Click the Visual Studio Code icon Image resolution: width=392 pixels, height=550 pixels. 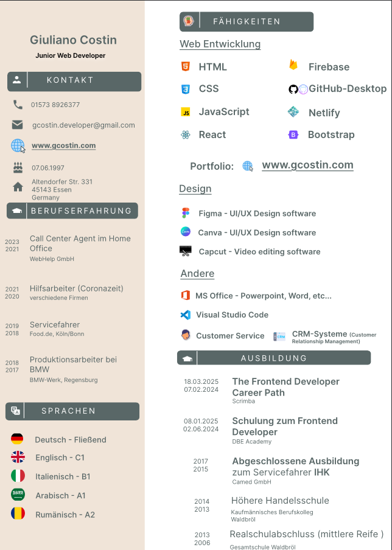tap(186, 315)
